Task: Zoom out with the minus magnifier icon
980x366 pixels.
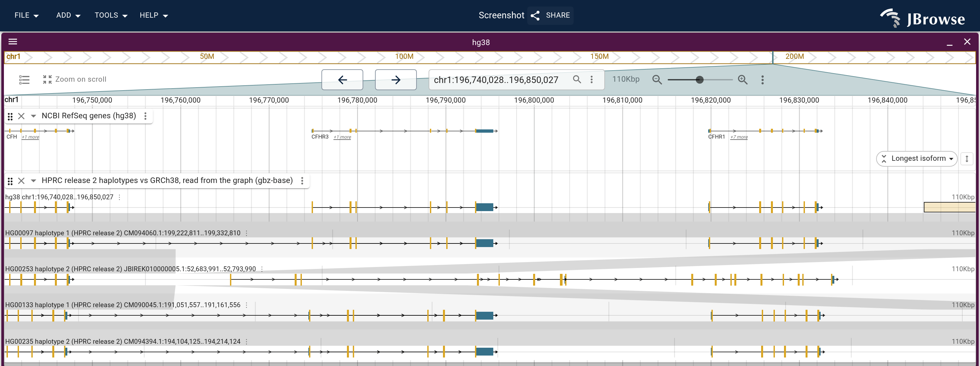Action: pyautogui.click(x=657, y=79)
